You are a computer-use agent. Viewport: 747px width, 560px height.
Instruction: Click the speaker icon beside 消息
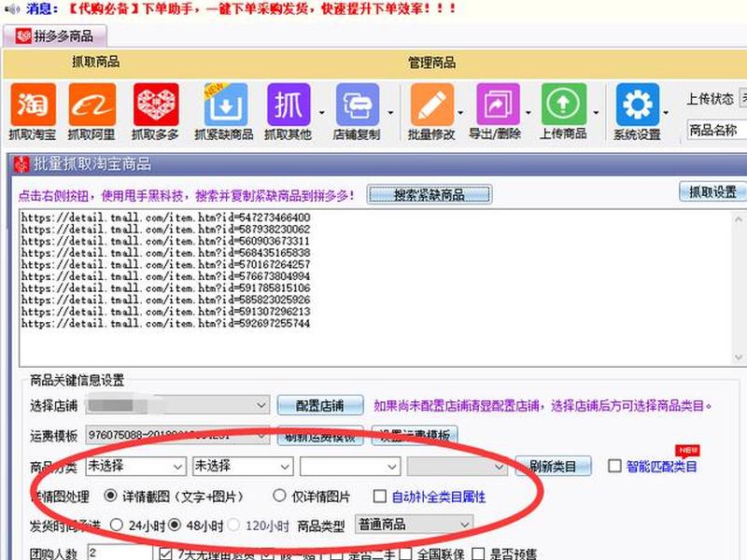[12, 8]
